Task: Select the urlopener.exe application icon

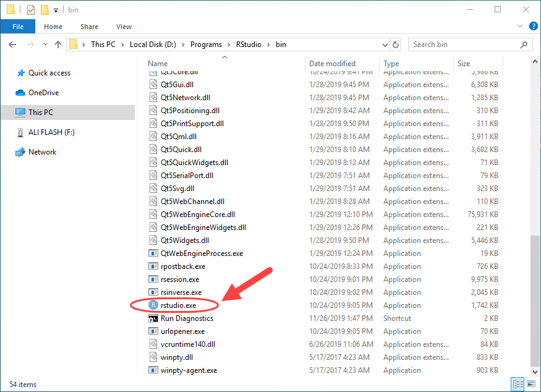Action: [153, 331]
